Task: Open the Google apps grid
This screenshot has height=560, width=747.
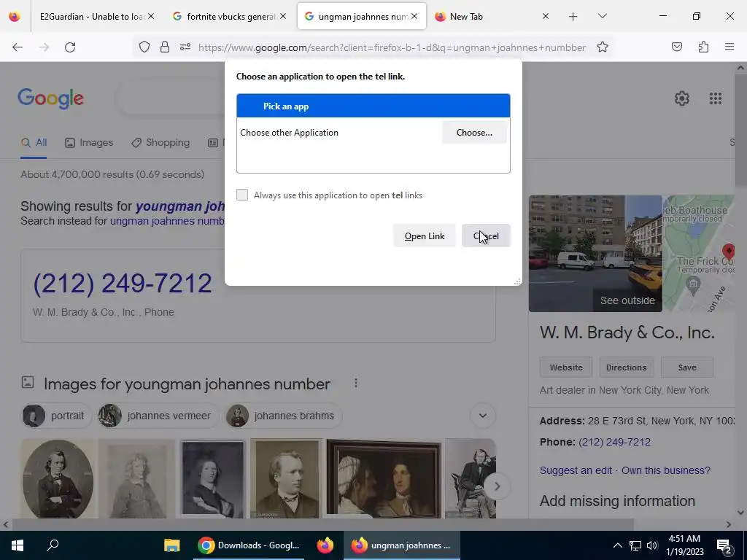Action: tap(715, 98)
